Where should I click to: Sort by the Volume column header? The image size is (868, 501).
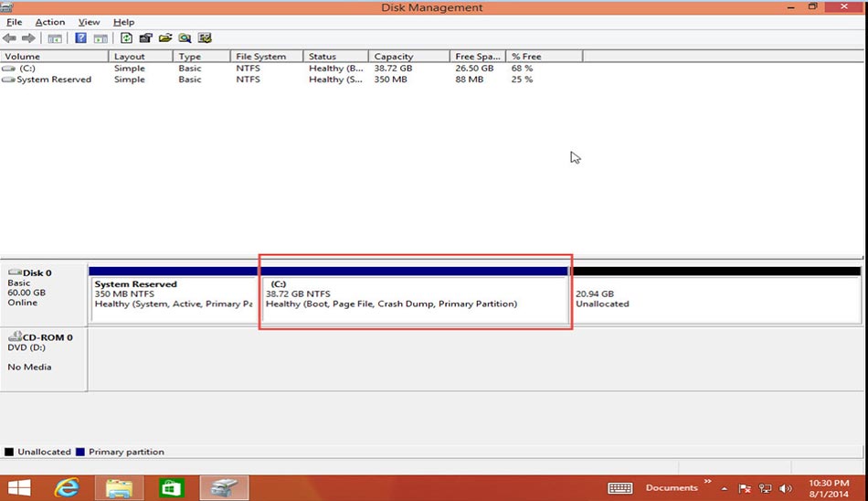[54, 56]
